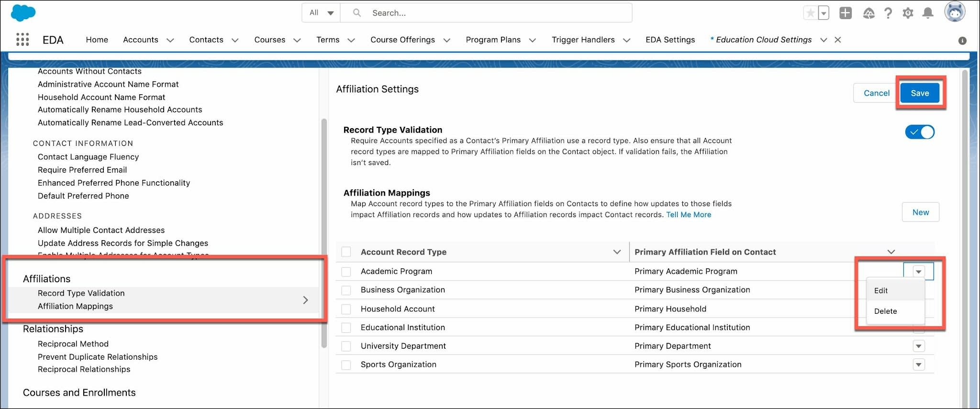This screenshot has width=980, height=409.
Task: Expand the Accounts tab dropdown chevron
Action: tap(170, 40)
